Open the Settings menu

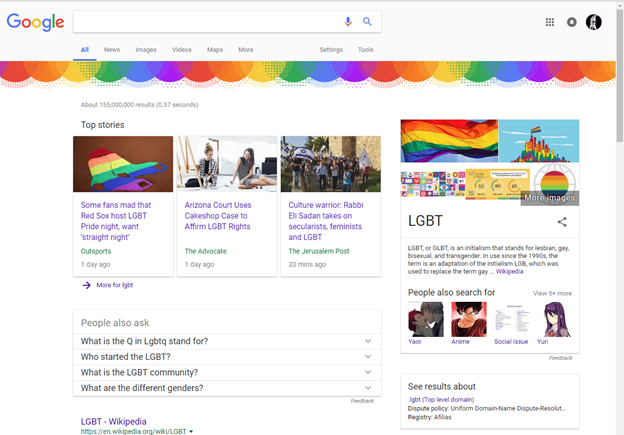[331, 50]
